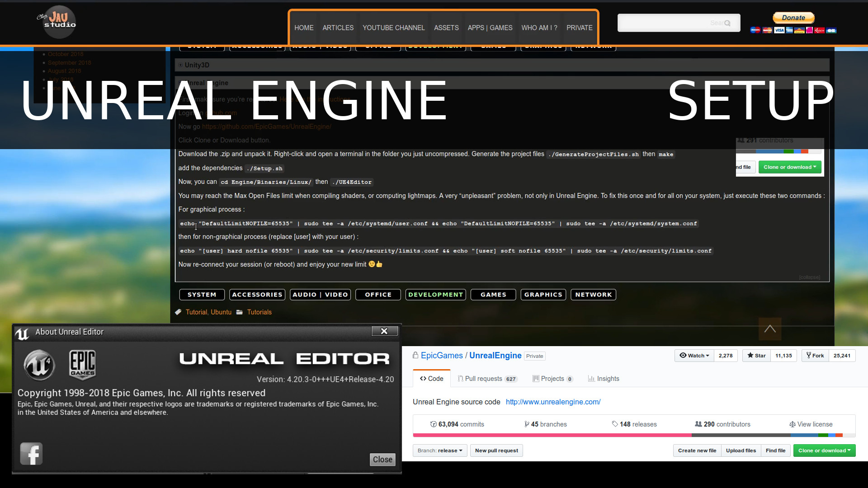Image resolution: width=868 pixels, height=488 pixels.
Task: Click Close in About Unreal Editor
Action: coord(382,460)
